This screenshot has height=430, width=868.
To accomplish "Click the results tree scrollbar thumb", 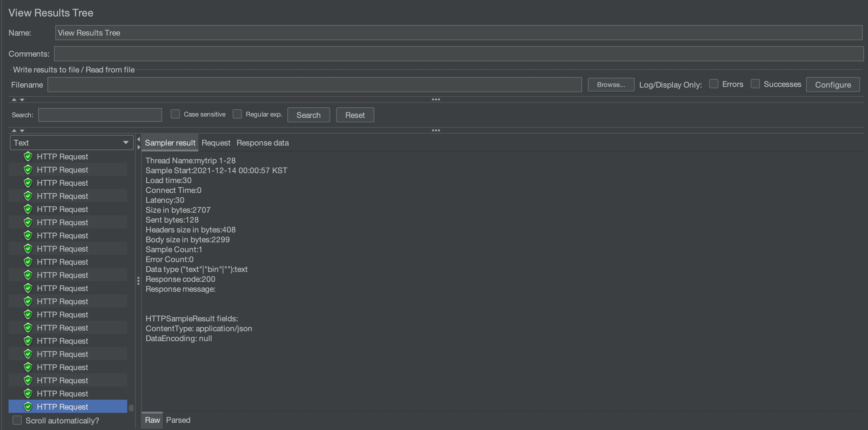I will point(131,408).
